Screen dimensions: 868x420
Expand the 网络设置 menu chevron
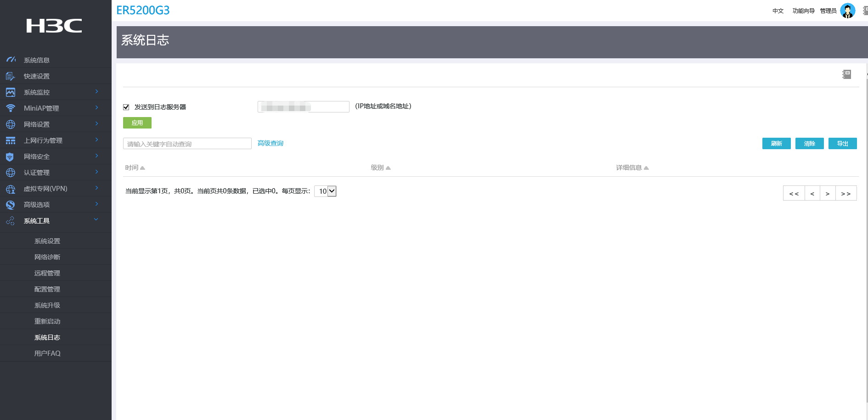click(x=97, y=124)
